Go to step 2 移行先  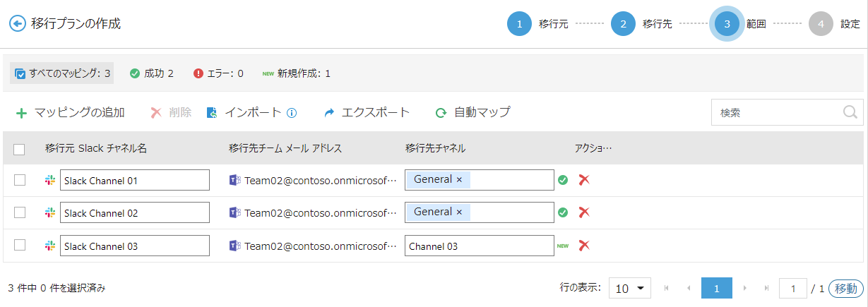coord(623,24)
